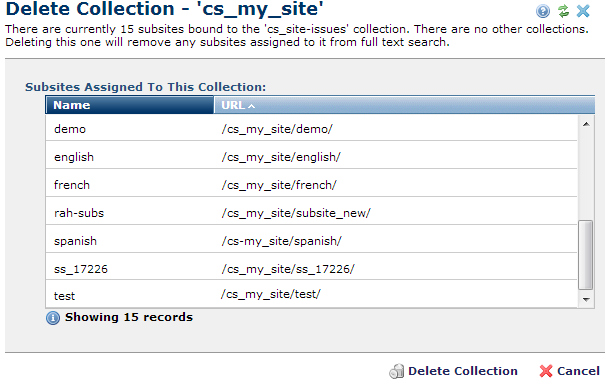Click the scrollbar up arrow
This screenshot has height=388, width=607.
586,124
